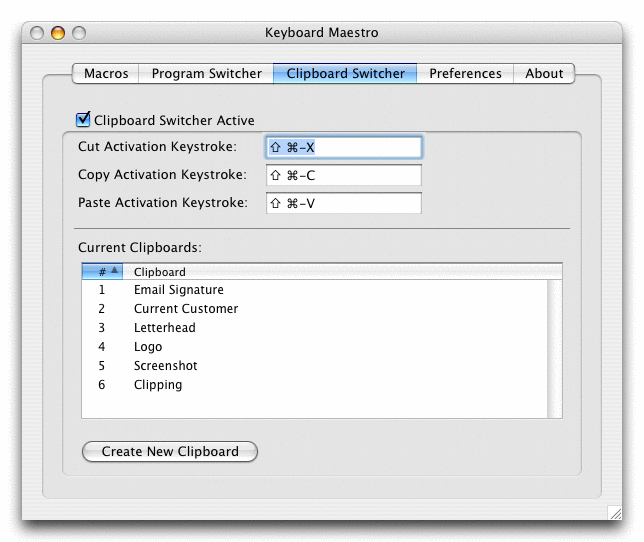Select the Clipboard Switcher tab
Image resolution: width=644 pixels, height=542 pixels.
coord(345,73)
